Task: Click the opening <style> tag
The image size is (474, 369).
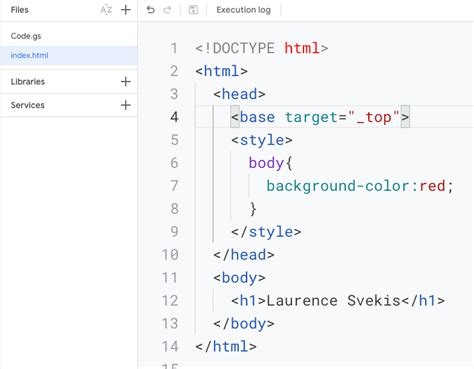Action: click(x=262, y=140)
